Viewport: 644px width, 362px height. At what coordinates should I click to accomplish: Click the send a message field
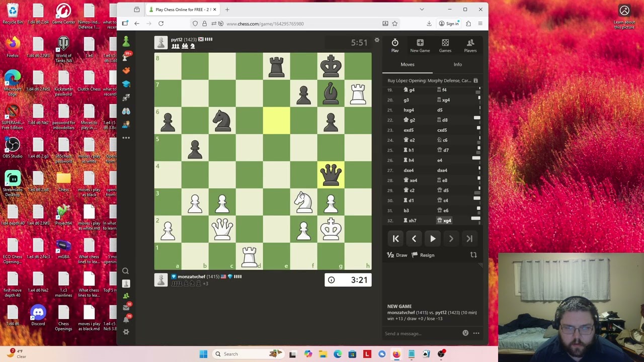pyautogui.click(x=422, y=333)
